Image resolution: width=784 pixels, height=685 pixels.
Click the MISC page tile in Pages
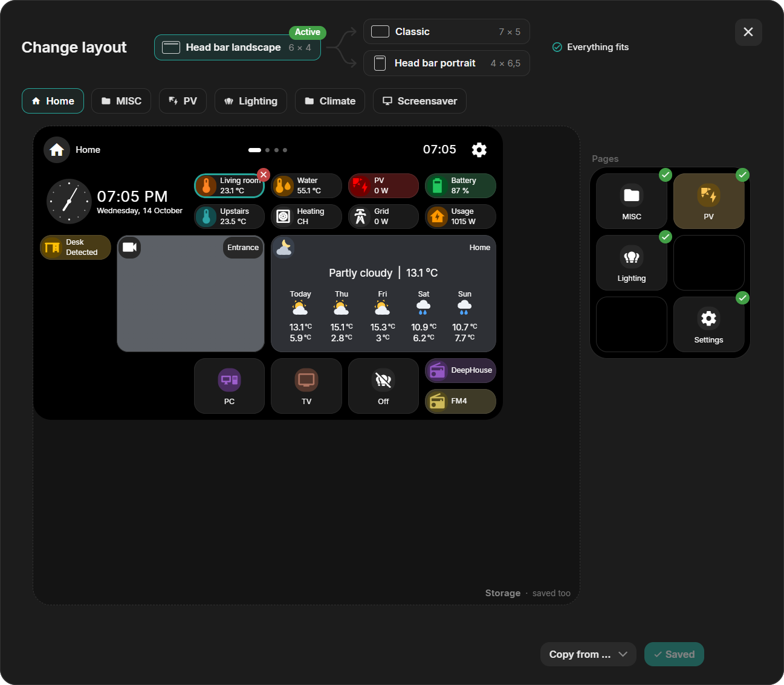coord(632,201)
